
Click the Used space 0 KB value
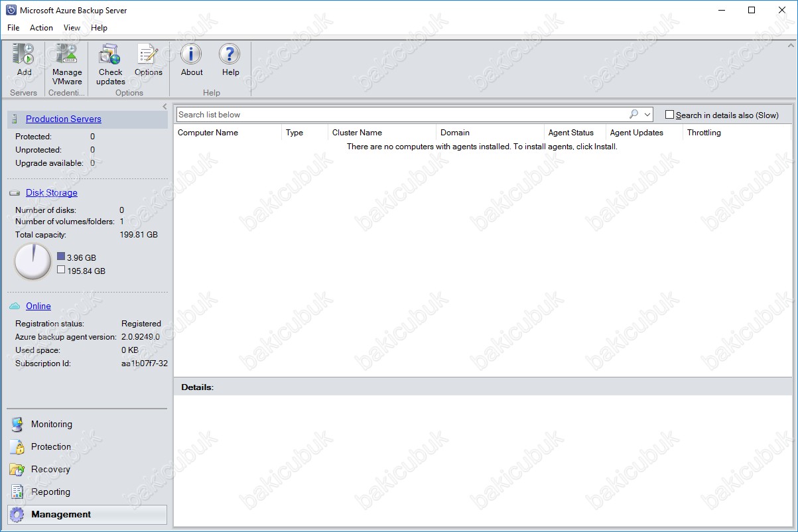coord(130,350)
